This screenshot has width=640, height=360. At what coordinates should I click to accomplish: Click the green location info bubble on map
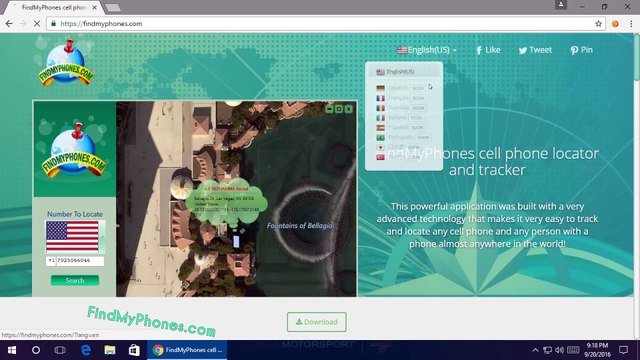click(227, 201)
